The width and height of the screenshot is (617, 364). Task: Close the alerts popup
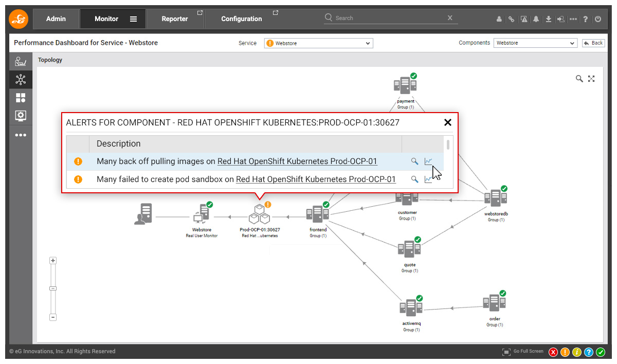pos(448,122)
